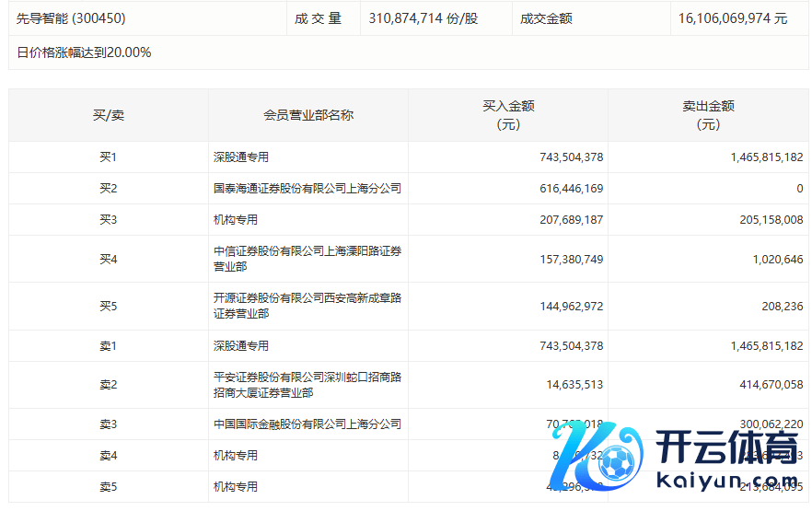
Task: Click the 买/卖 column header
Action: point(109,115)
